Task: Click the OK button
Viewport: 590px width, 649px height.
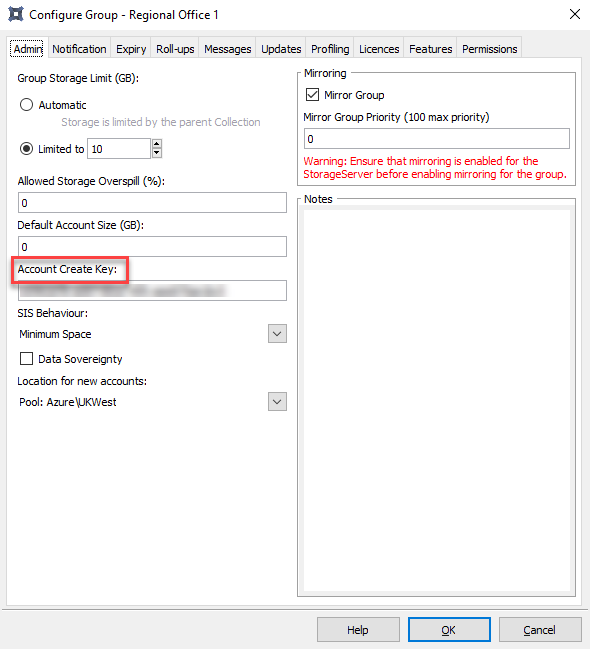Action: pyautogui.click(x=449, y=630)
